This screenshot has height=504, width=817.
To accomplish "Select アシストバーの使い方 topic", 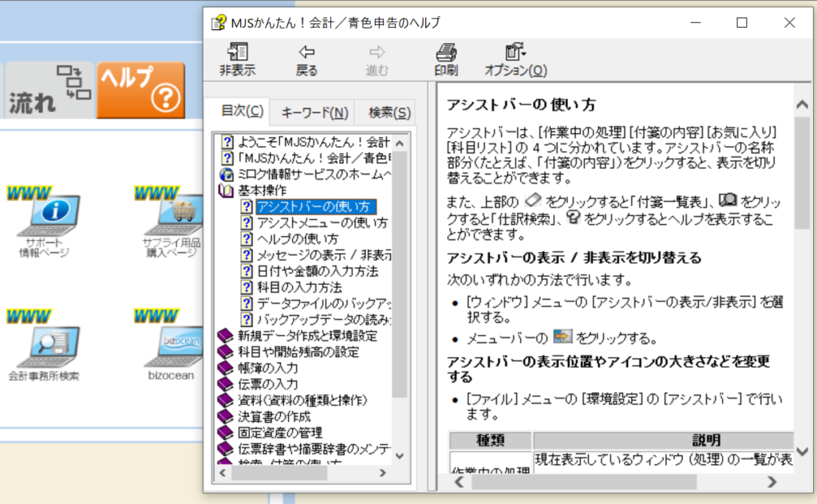I will point(315,207).
